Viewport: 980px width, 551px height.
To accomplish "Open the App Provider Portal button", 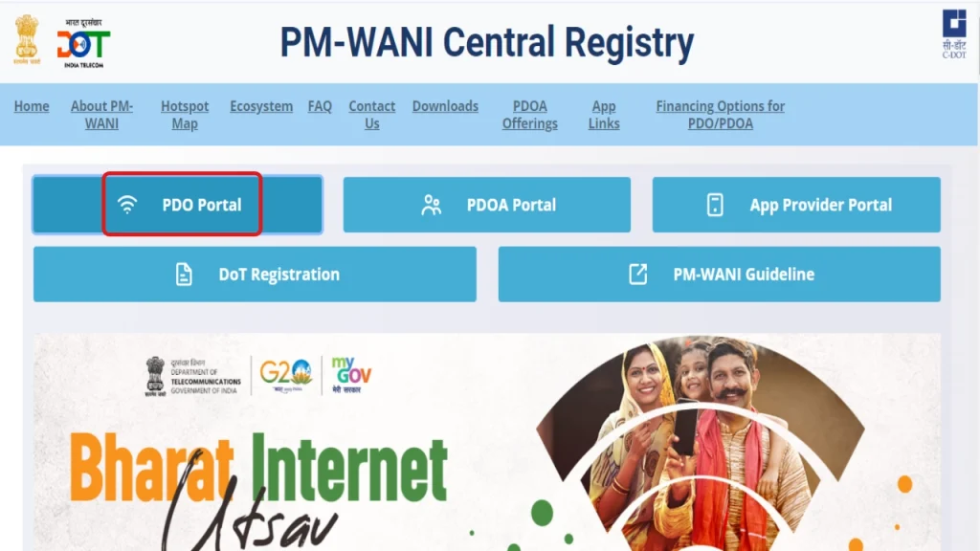I will pyautogui.click(x=796, y=205).
